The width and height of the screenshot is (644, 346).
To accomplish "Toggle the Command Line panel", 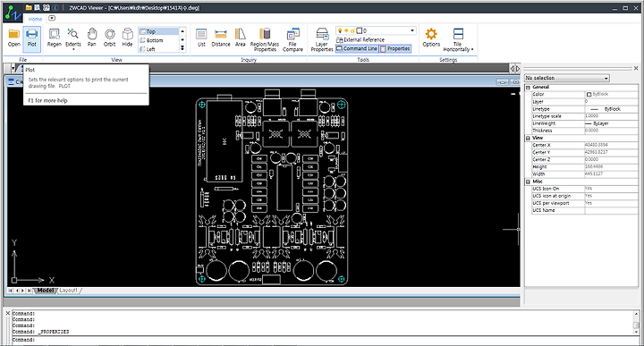I will pos(357,48).
